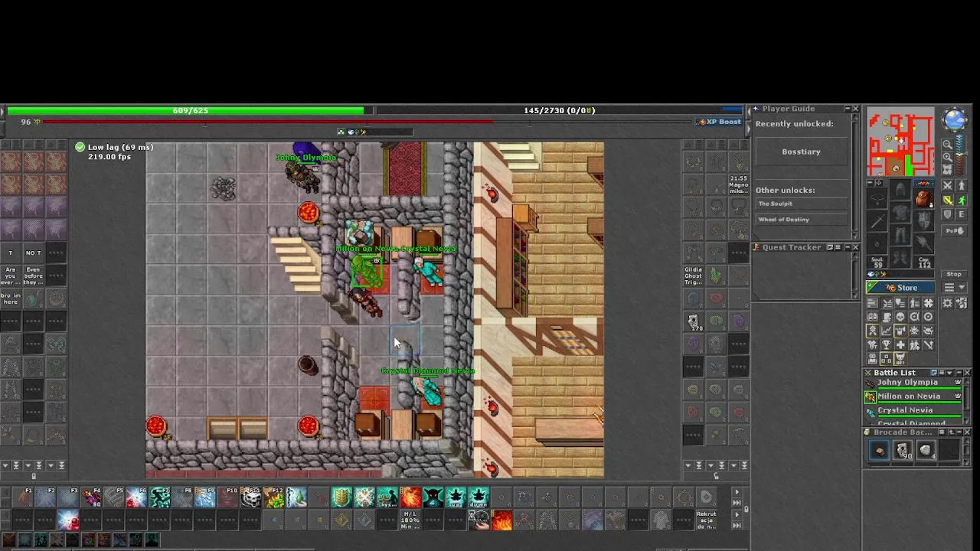Open the four-leaf clover widget icon
This screenshot has height=551, width=980.
tap(928, 303)
